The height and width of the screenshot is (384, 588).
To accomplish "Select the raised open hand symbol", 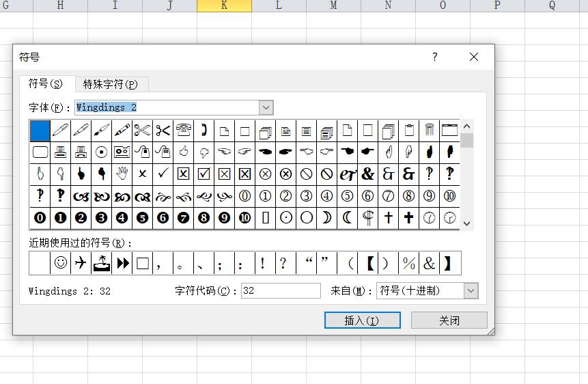I will click(122, 174).
